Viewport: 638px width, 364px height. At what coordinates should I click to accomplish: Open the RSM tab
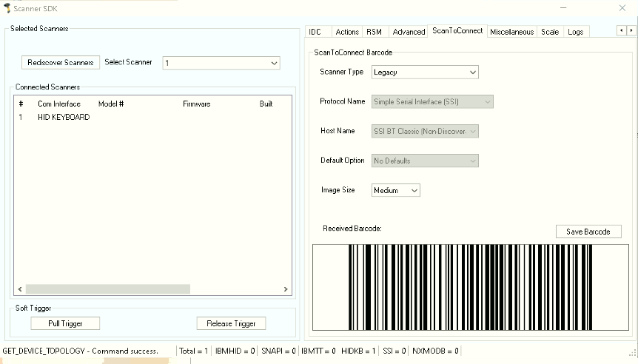pyautogui.click(x=374, y=32)
